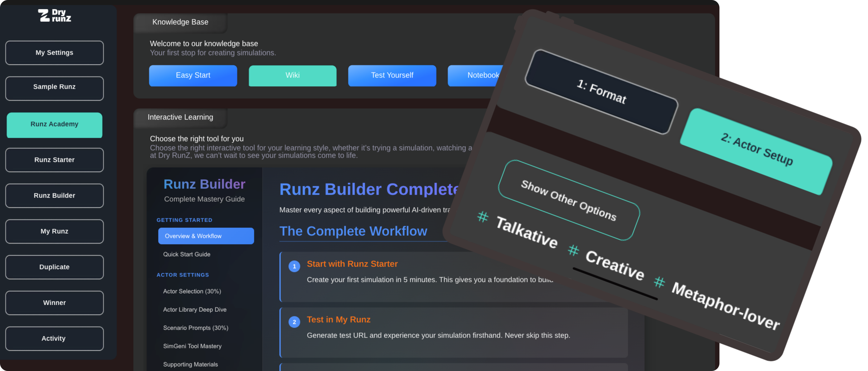
Task: Go to Scenario Prompts (30%) section
Action: (x=196, y=328)
